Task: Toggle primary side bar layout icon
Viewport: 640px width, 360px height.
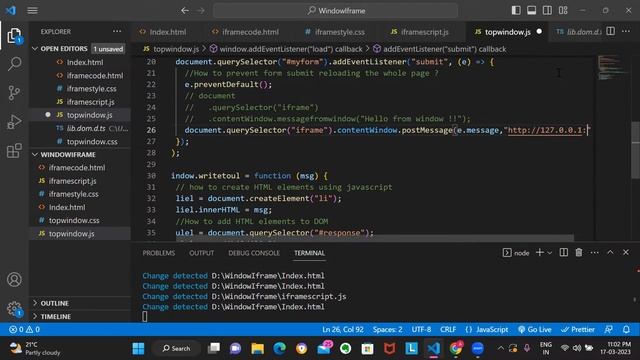Action: pyautogui.click(x=516, y=10)
